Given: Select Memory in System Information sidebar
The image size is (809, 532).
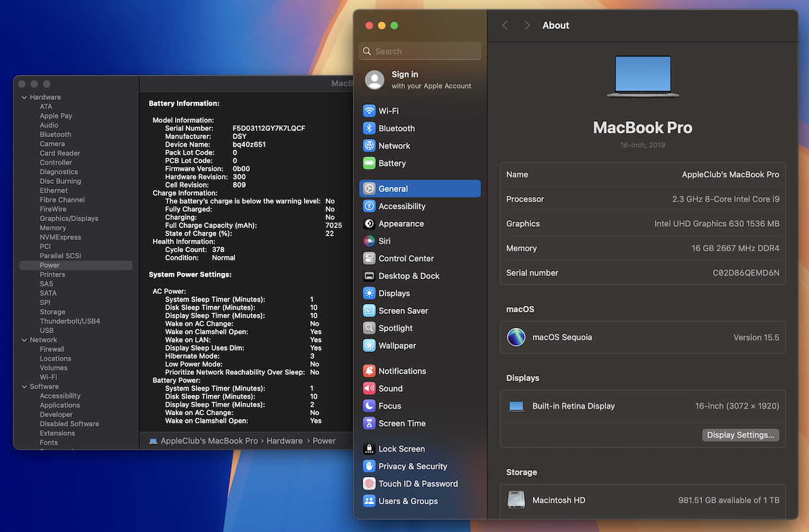Looking at the screenshot, I should pos(53,228).
